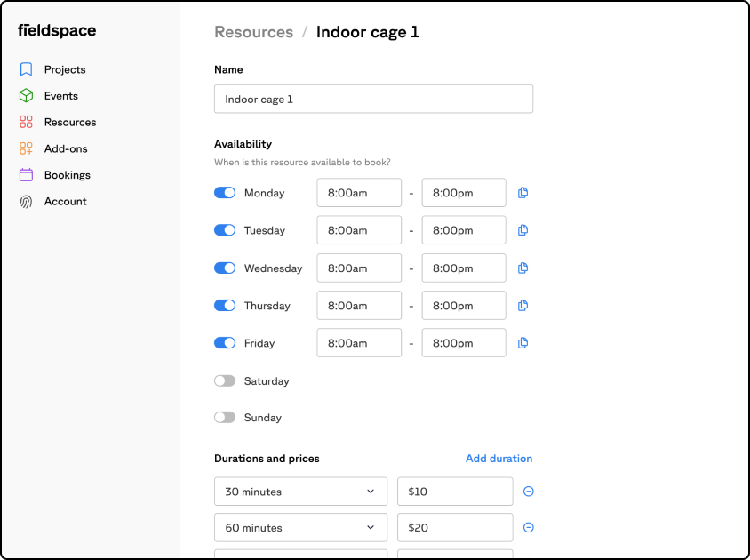Click the Add-ons icon in sidebar
This screenshot has width=750, height=560.
(x=27, y=148)
